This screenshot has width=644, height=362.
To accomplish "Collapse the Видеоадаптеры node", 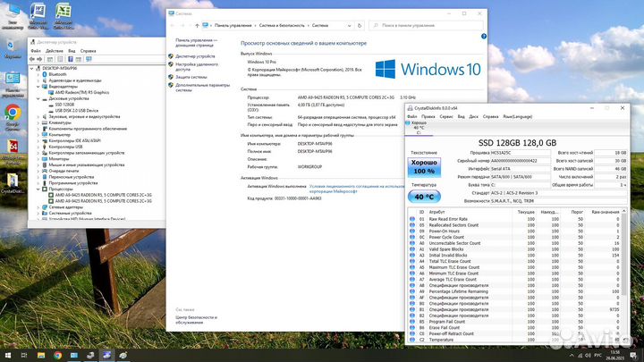I will point(38,87).
